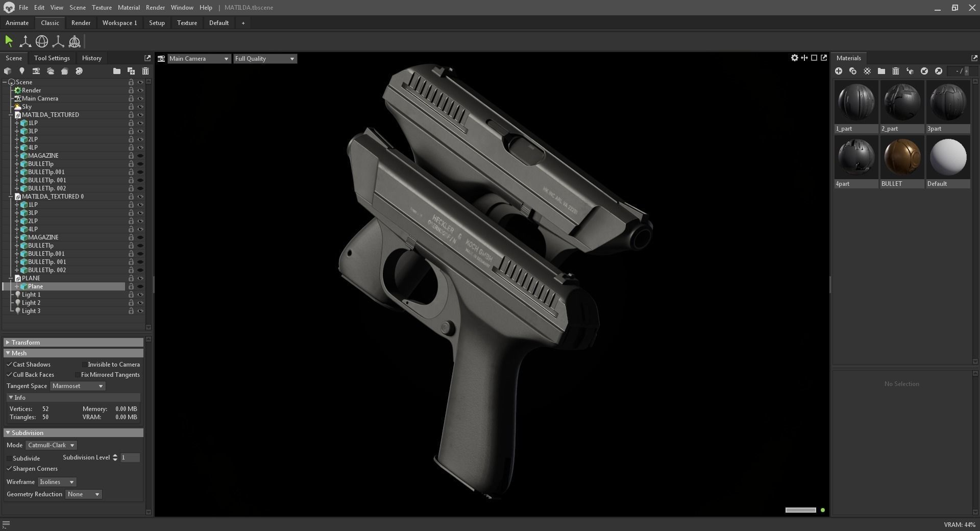980x531 pixels.
Task: Add a new light with lightbulb icon
Action: pyautogui.click(x=22, y=71)
